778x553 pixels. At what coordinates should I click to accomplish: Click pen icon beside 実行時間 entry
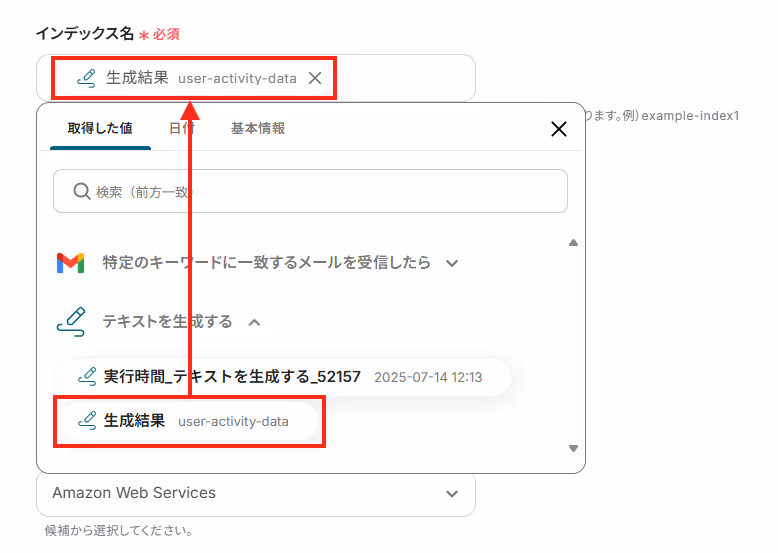87,377
